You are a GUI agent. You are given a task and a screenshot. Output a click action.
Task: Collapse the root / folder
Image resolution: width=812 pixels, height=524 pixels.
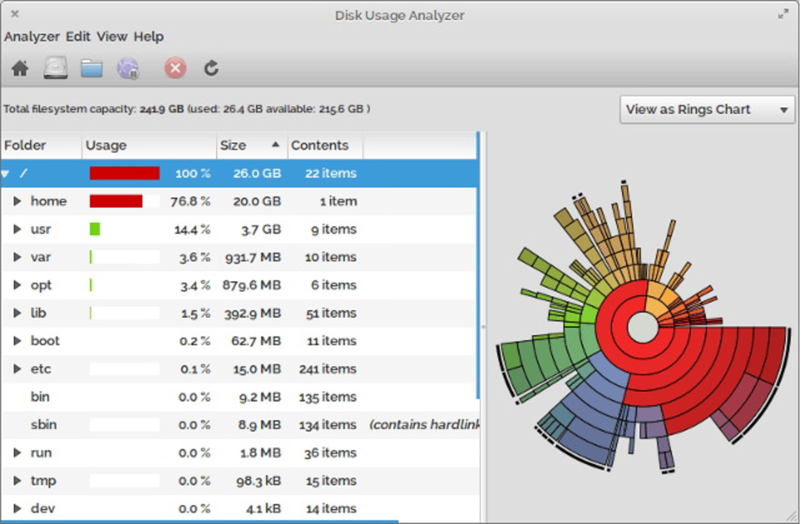(5, 173)
